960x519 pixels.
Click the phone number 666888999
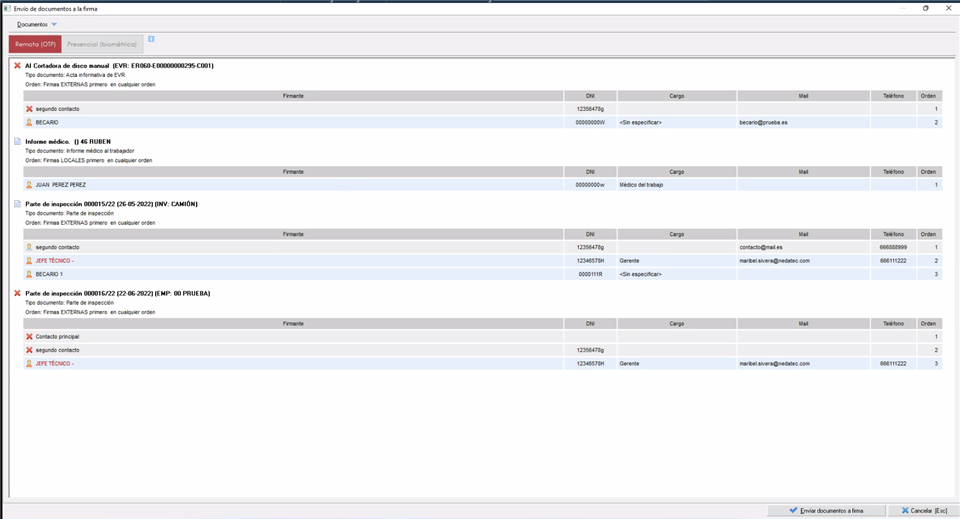tap(893, 247)
